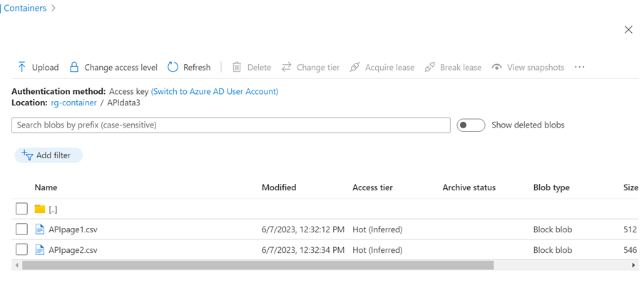Click the Change access level lock icon
The image size is (644, 295).
(74, 67)
